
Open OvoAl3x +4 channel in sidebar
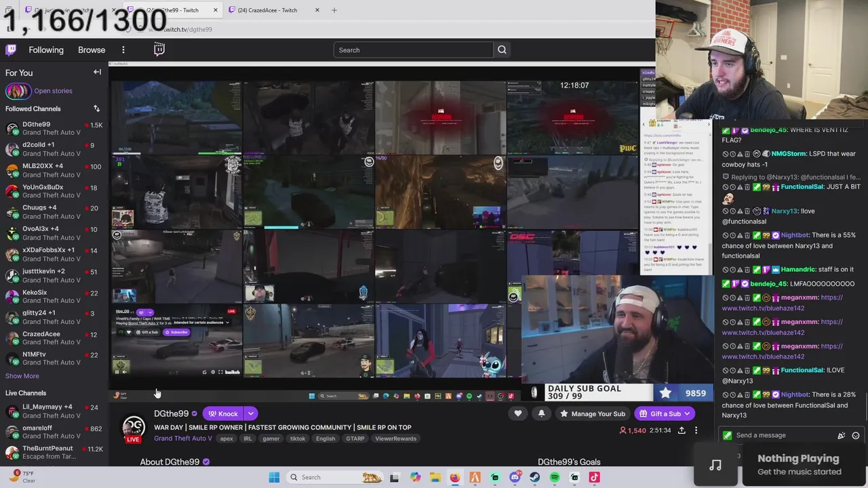pyautogui.click(x=54, y=233)
